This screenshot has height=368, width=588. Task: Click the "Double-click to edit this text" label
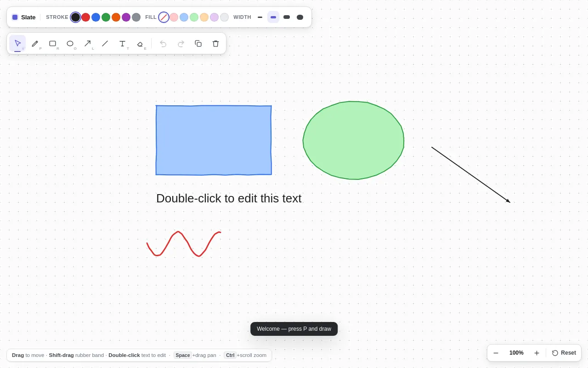tap(229, 198)
